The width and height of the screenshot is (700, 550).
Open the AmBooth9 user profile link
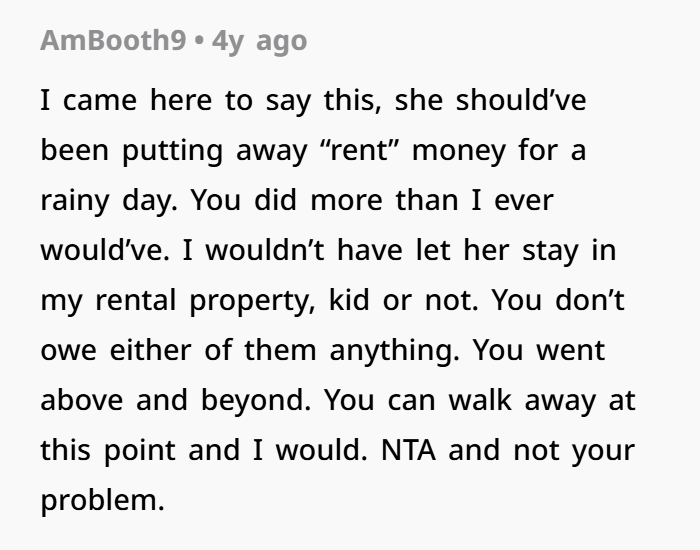click(113, 40)
